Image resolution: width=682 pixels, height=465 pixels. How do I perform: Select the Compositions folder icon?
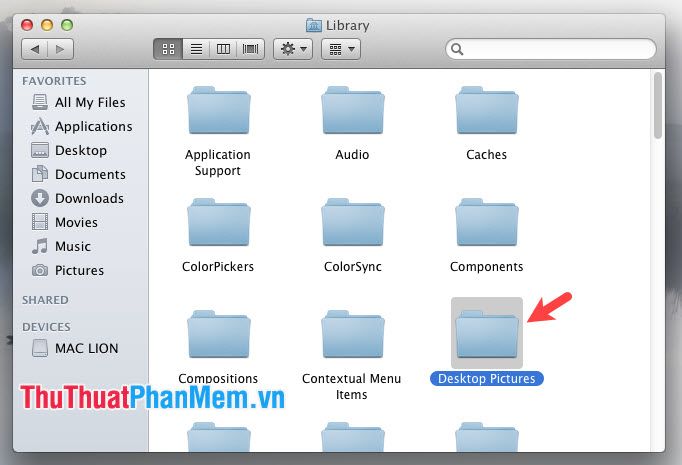point(219,334)
